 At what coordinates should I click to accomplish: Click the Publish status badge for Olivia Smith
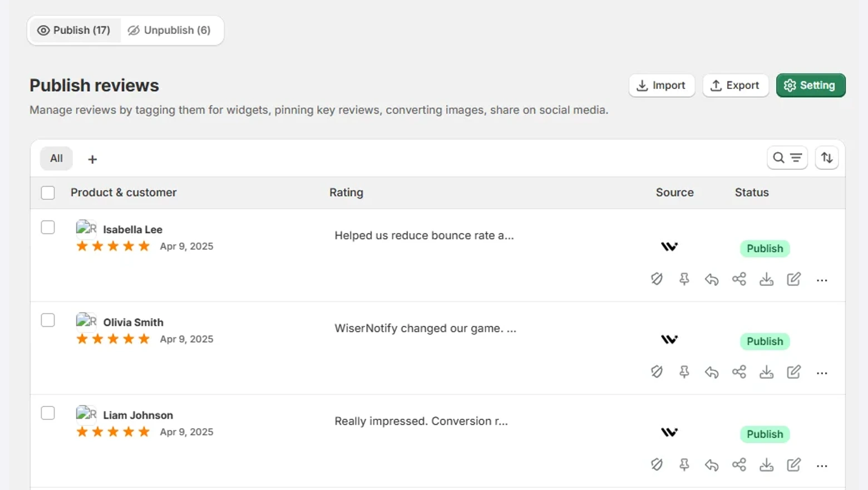point(765,341)
